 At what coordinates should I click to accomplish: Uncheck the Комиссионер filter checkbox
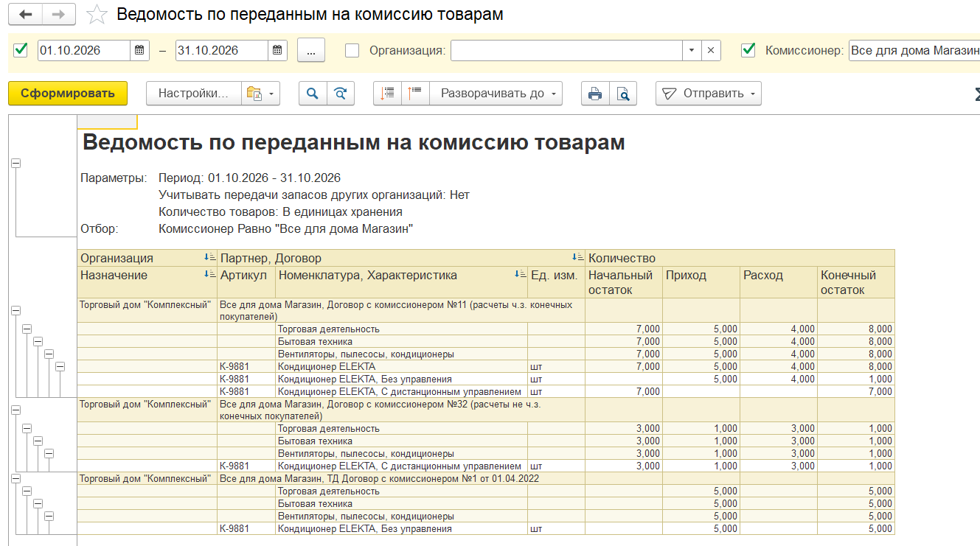(748, 50)
